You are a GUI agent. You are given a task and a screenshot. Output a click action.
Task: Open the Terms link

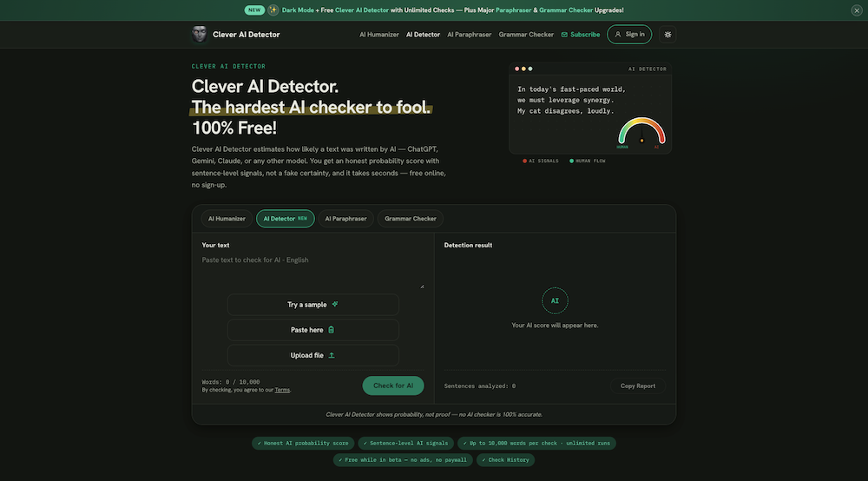(282, 390)
